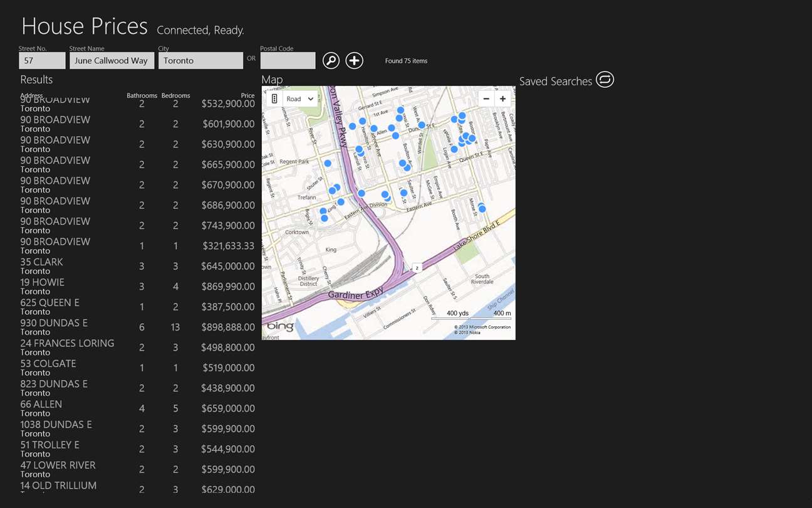The width and height of the screenshot is (812, 508).
Task: Click the South Riverdale label on map
Action: click(482, 279)
